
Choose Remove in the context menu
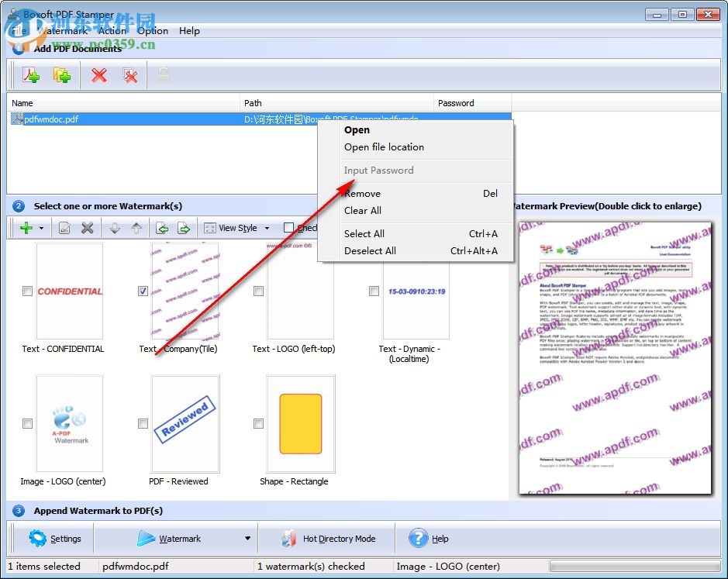[416, 194]
